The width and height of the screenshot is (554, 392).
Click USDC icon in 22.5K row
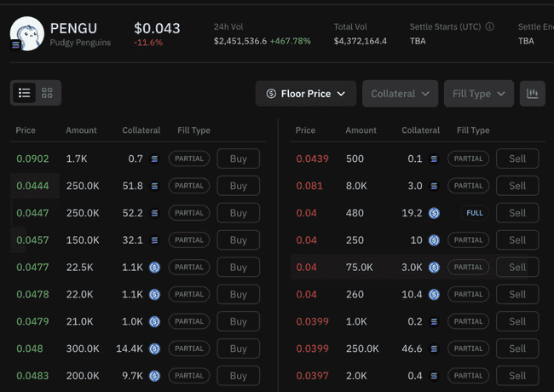coord(154,268)
